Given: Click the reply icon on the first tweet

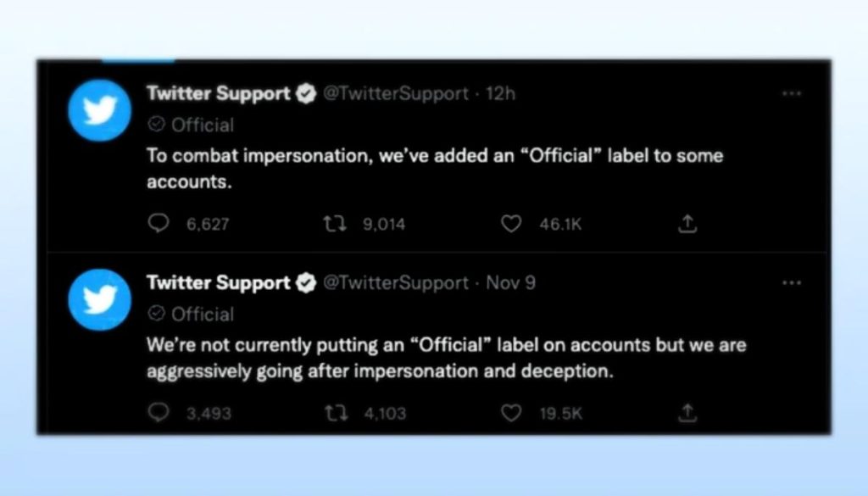Looking at the screenshot, I should pos(159,223).
